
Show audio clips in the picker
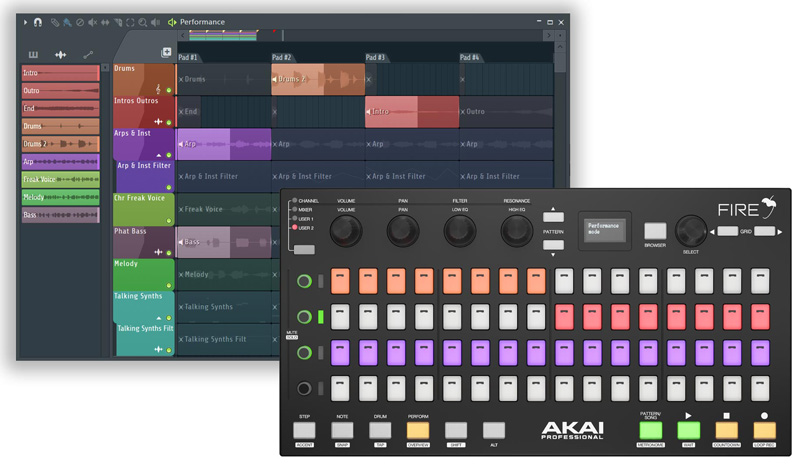[x=61, y=55]
